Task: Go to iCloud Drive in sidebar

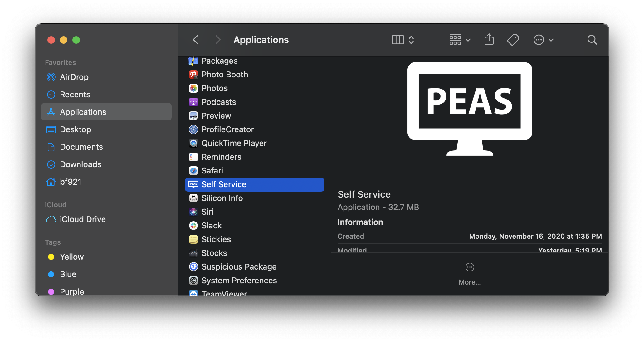Action: [83, 219]
